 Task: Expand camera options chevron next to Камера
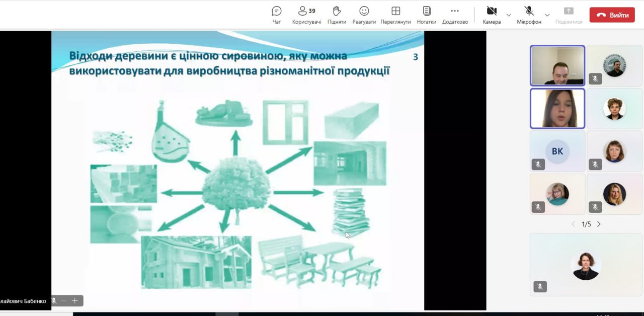point(509,15)
